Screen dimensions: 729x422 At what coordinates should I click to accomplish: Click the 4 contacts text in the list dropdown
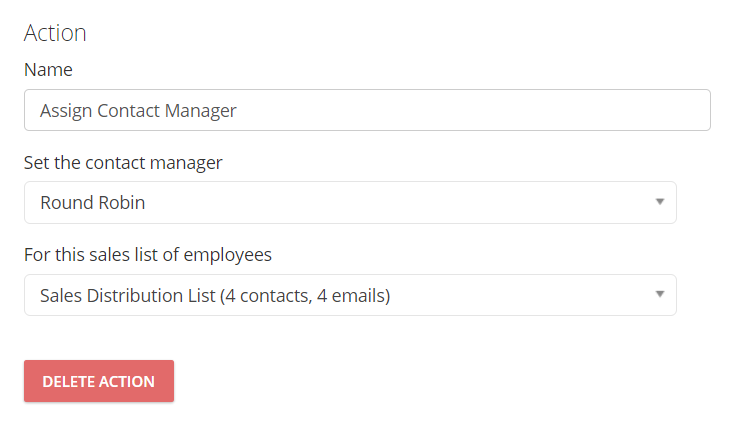268,296
